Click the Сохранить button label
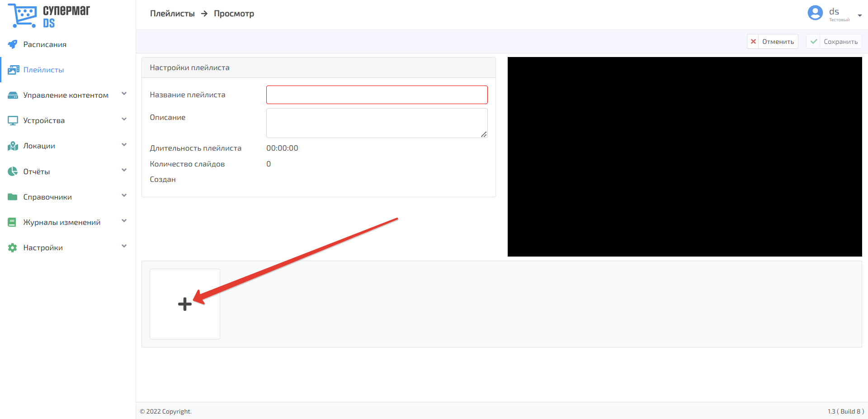Image resolution: width=868 pixels, height=419 pixels. [840, 42]
